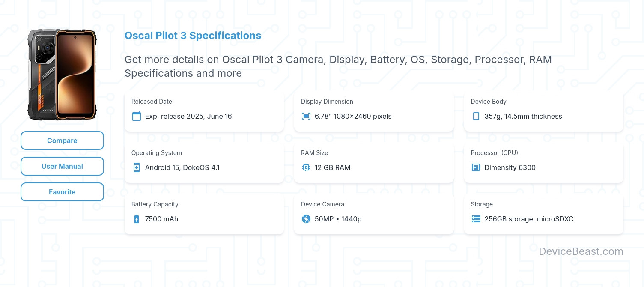Select the Released Date card

204,111
